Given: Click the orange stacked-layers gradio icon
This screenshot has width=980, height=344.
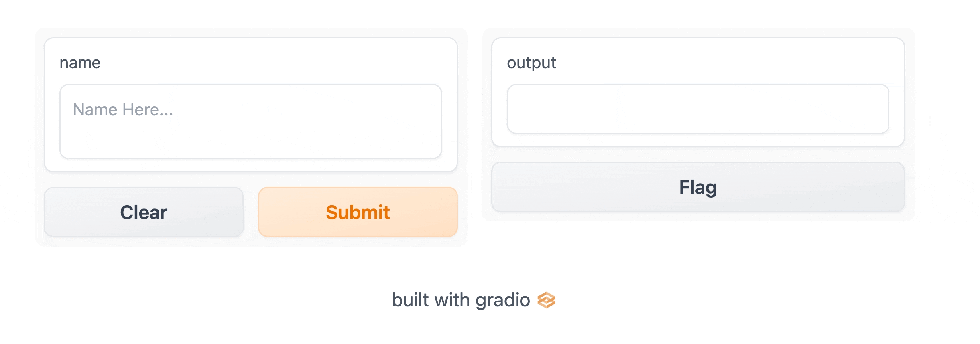Looking at the screenshot, I should point(546,300).
